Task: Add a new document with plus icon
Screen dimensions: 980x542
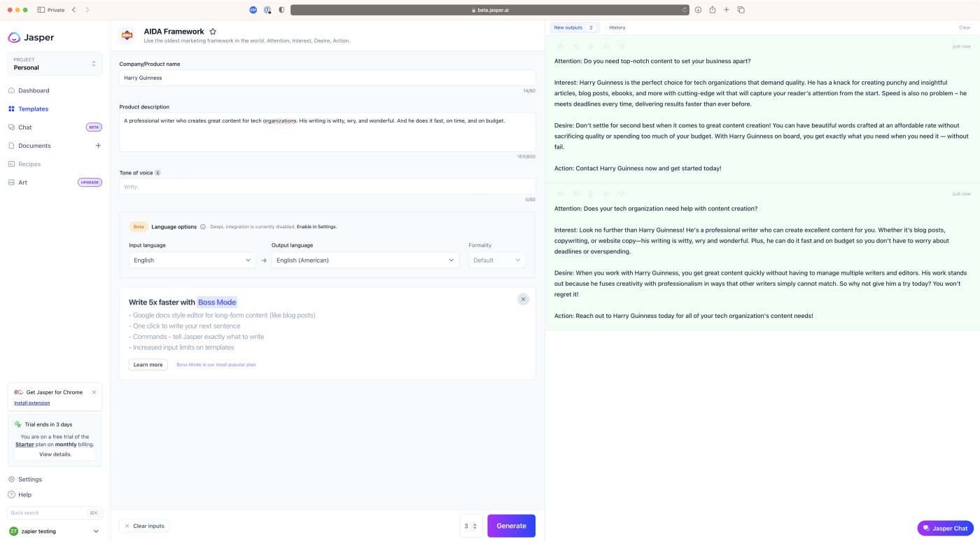Action: [98, 146]
